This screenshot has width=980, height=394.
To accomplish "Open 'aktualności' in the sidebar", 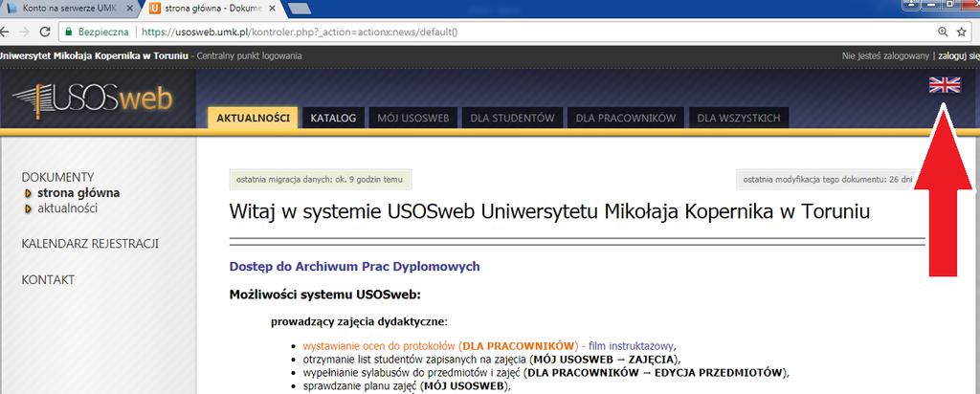I will pyautogui.click(x=68, y=208).
